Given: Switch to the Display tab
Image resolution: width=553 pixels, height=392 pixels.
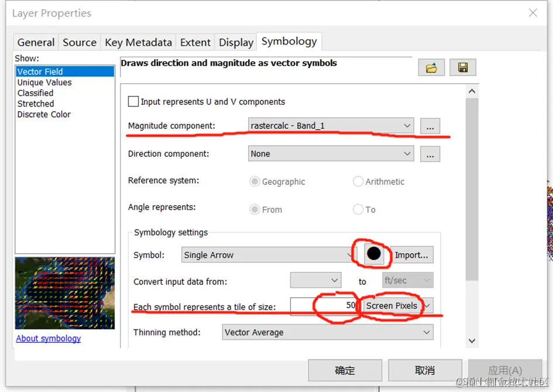Looking at the screenshot, I should [x=236, y=42].
